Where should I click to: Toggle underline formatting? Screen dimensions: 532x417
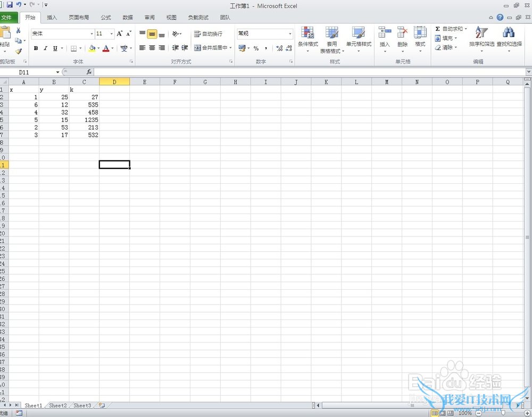click(x=55, y=48)
